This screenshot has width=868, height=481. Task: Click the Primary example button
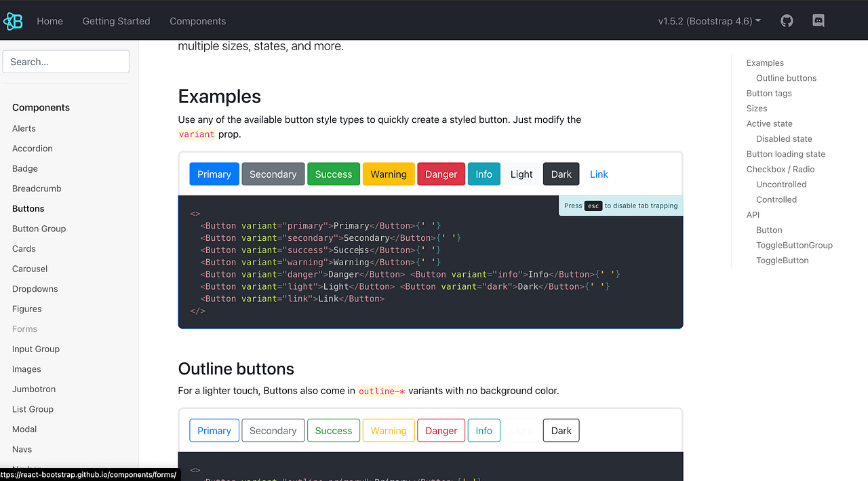tap(214, 174)
